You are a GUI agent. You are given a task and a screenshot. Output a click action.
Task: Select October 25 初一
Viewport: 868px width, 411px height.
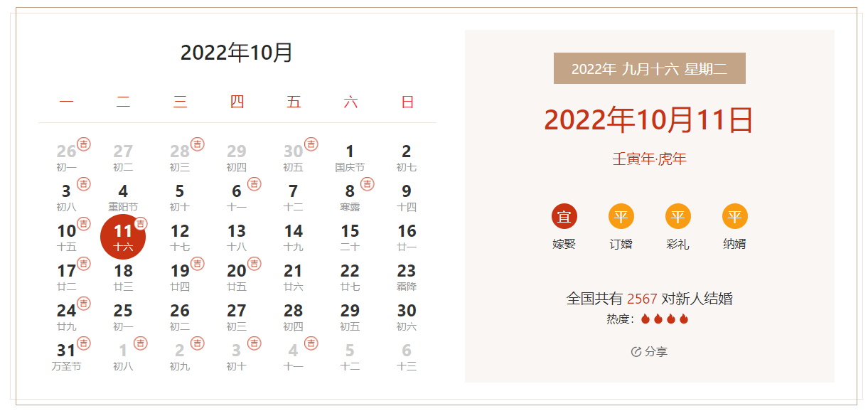click(x=123, y=317)
